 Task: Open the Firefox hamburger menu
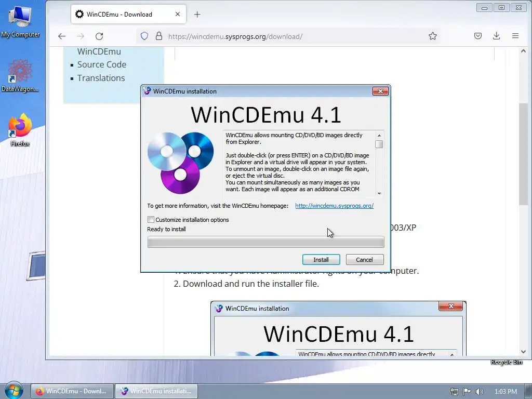[515, 36]
